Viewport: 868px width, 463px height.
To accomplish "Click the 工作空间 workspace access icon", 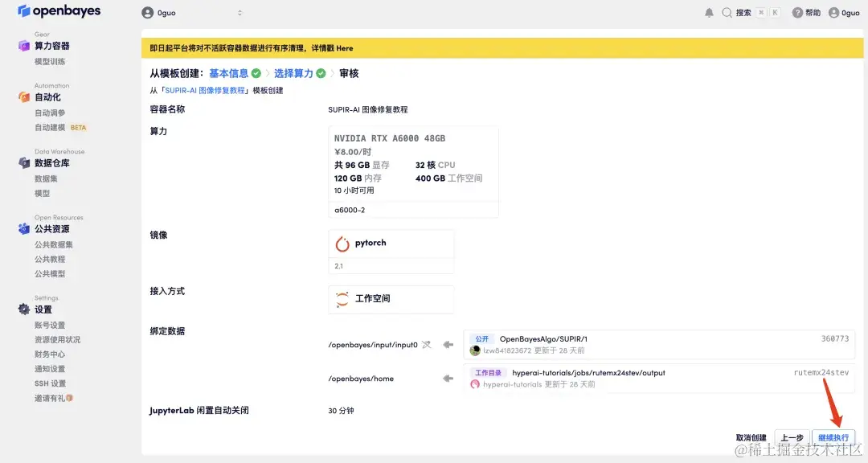I will tap(341, 299).
